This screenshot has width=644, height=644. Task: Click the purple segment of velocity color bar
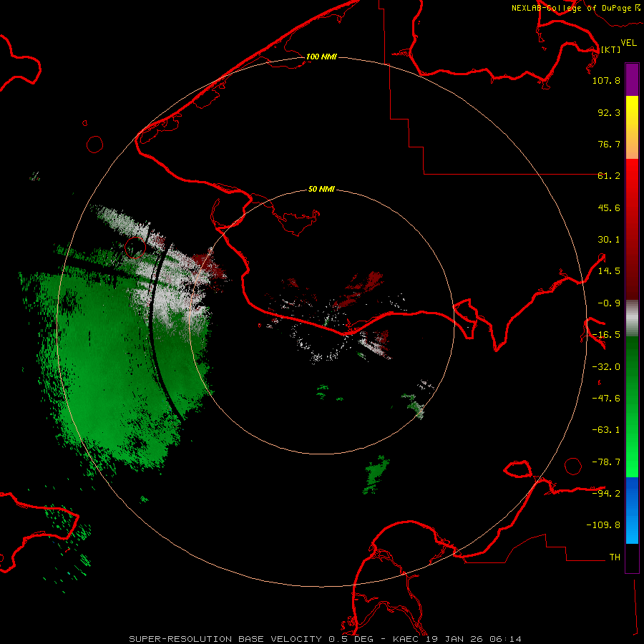632,79
